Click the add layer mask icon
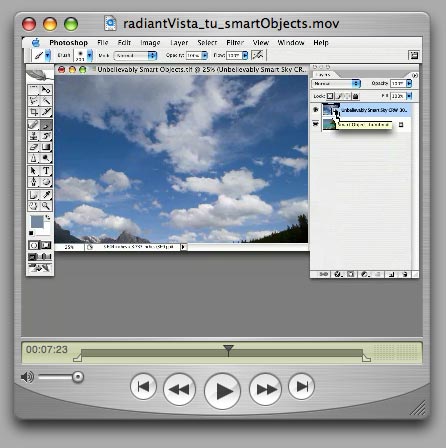The width and height of the screenshot is (446, 448). point(351,274)
